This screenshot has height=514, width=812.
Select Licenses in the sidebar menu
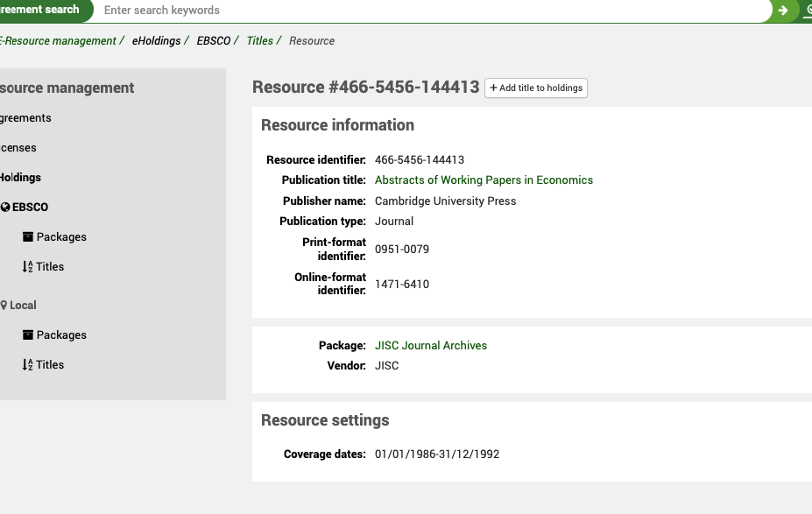(18, 147)
